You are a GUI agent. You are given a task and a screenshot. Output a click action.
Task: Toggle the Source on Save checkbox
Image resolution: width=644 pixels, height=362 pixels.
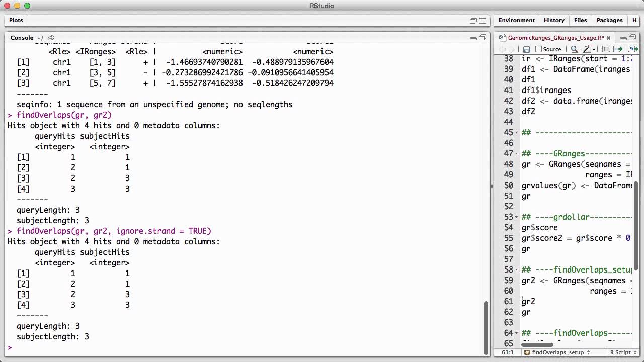pyautogui.click(x=538, y=49)
